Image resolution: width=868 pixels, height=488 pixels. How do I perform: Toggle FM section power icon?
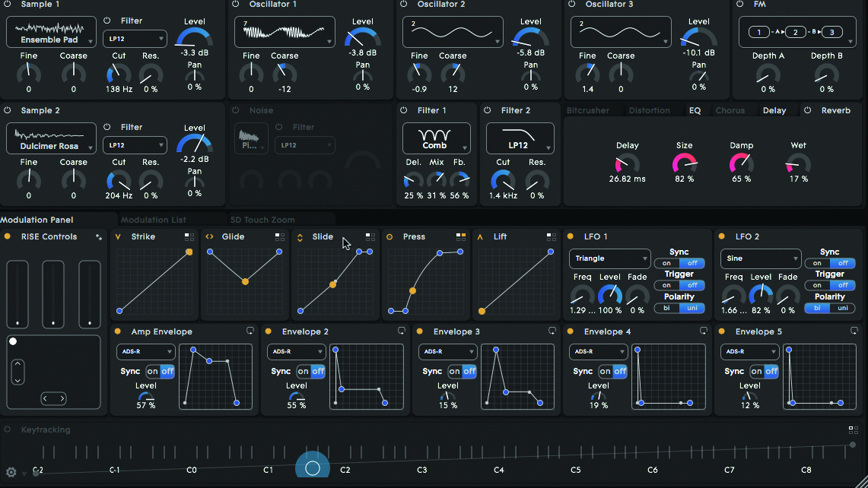740,4
